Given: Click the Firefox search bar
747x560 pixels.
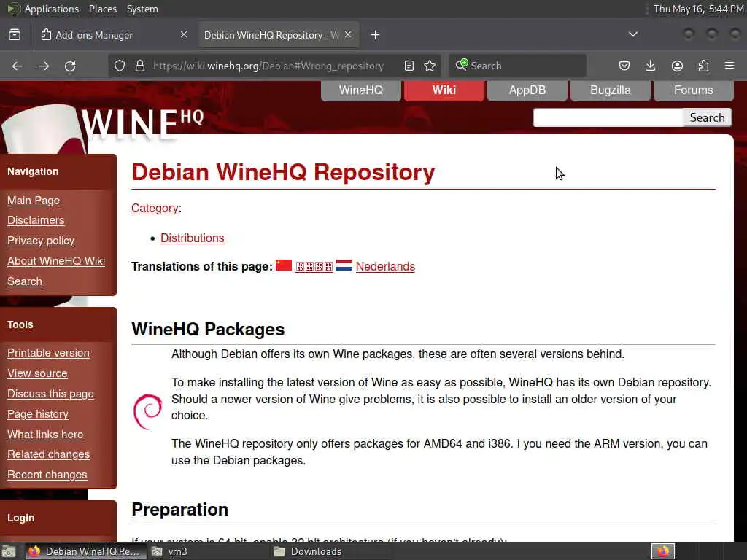Looking at the screenshot, I should tap(518, 66).
